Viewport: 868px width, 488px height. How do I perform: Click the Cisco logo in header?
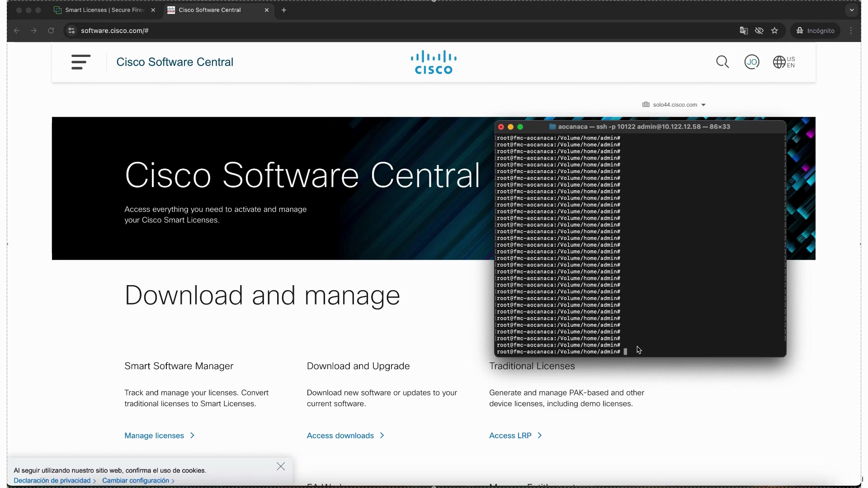pyautogui.click(x=434, y=62)
